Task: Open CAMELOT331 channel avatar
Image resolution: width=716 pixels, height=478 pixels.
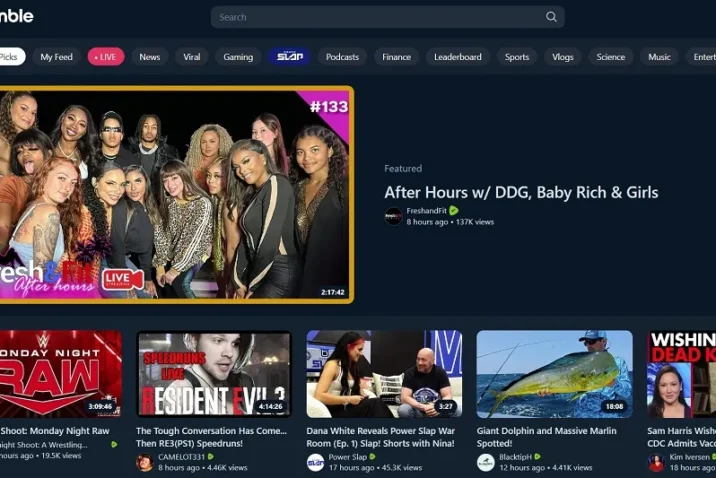Action: [x=145, y=462]
